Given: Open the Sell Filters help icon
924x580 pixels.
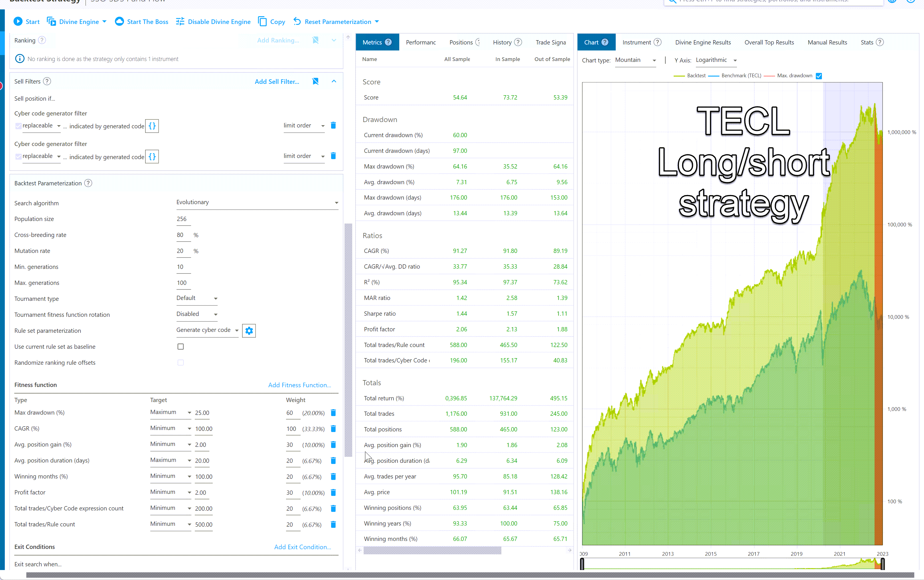Looking at the screenshot, I should tap(47, 81).
